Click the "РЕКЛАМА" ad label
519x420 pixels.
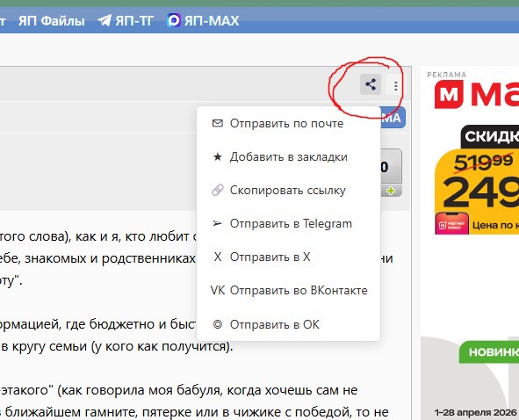(446, 75)
